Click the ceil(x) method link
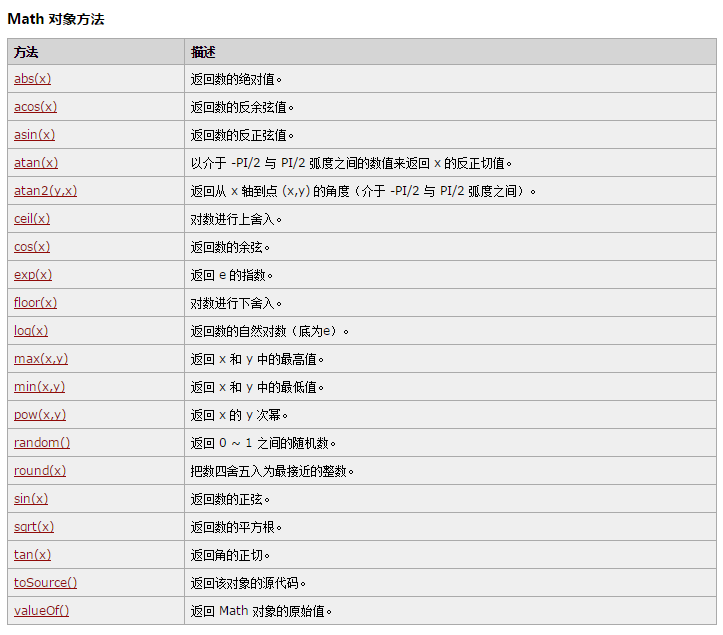The width and height of the screenshot is (723, 635). click(x=32, y=219)
